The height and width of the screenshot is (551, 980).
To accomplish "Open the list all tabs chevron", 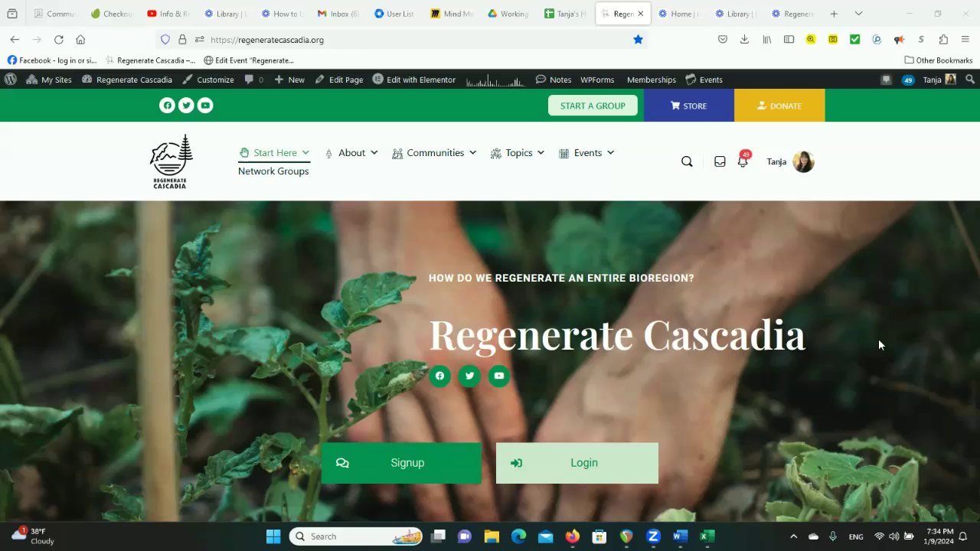I will [858, 14].
